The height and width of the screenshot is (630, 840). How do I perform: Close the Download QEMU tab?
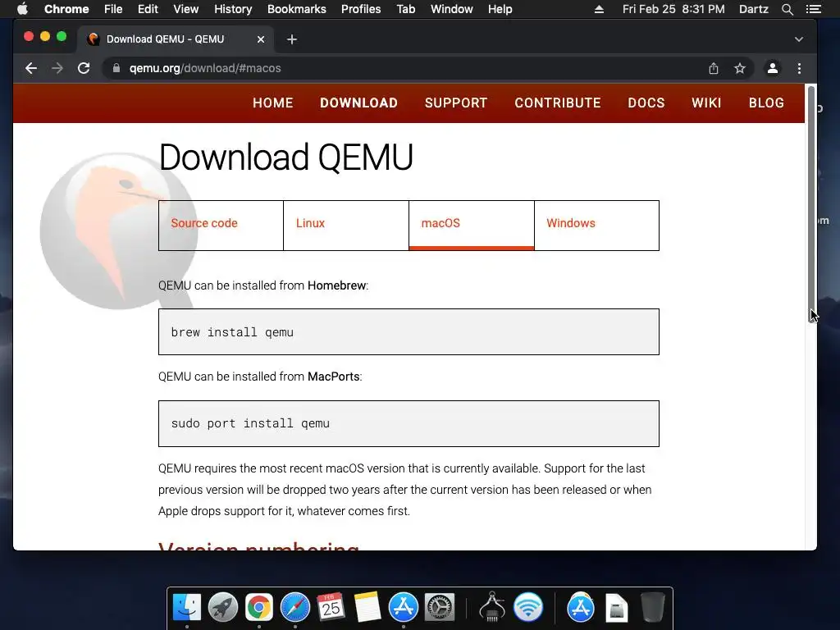tap(261, 39)
